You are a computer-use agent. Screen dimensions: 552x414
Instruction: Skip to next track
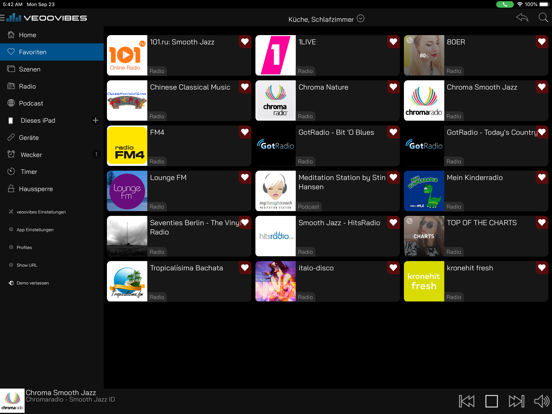(516, 401)
